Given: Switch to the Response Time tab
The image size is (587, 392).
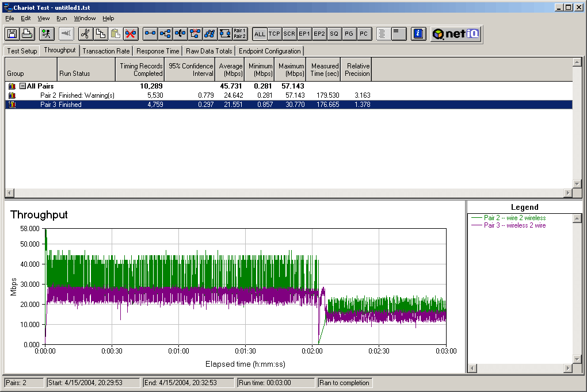Looking at the screenshot, I should point(158,51).
